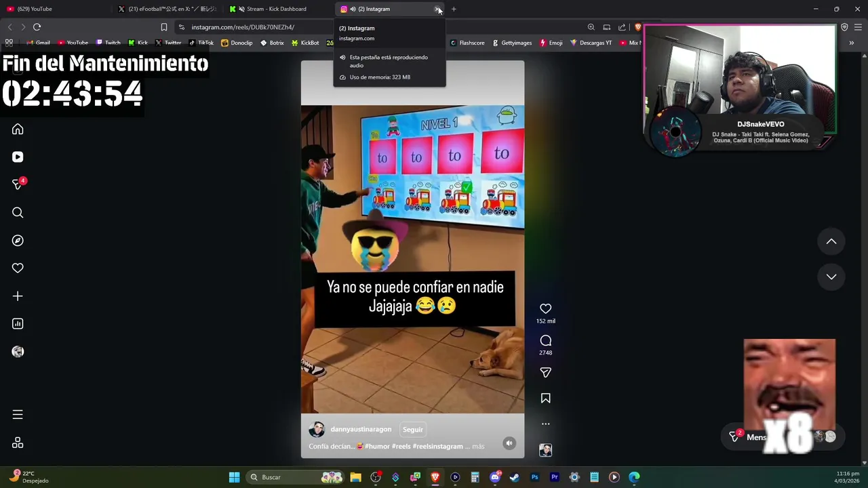Image resolution: width=868 pixels, height=488 pixels.
Task: Create a new post with the plus icon
Action: (18, 296)
